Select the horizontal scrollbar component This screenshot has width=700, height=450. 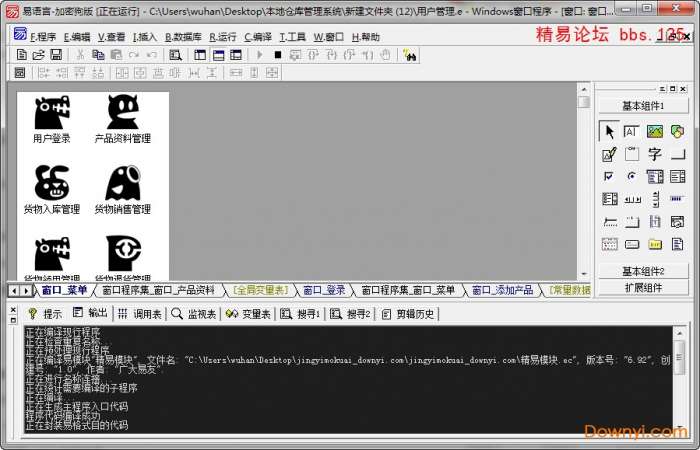coord(632,199)
